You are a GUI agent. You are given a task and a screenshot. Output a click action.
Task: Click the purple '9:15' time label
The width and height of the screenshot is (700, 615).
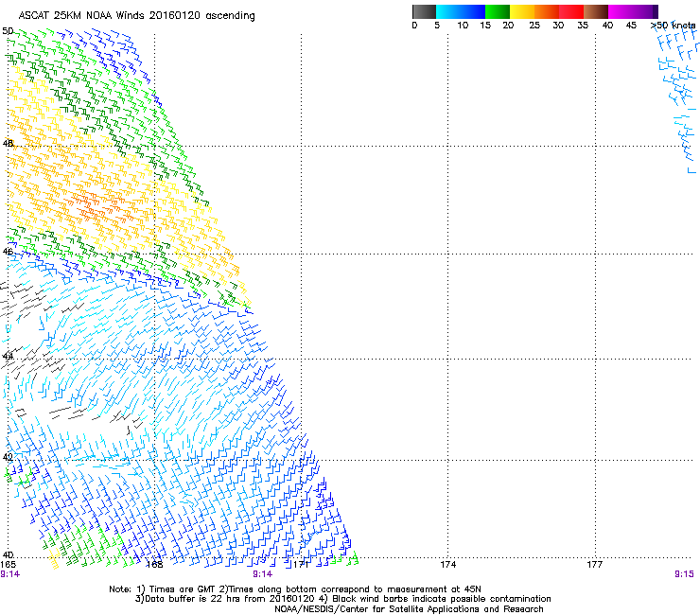pos(684,574)
